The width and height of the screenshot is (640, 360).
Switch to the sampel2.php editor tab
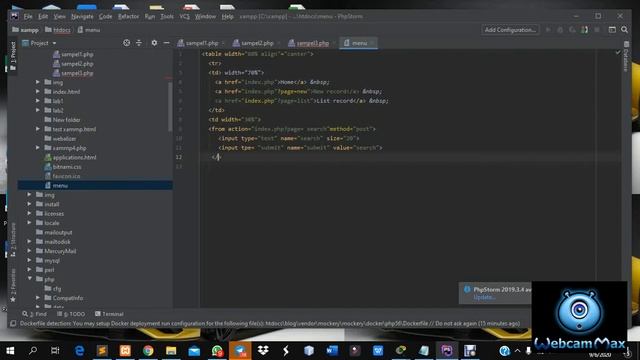[x=257, y=43]
